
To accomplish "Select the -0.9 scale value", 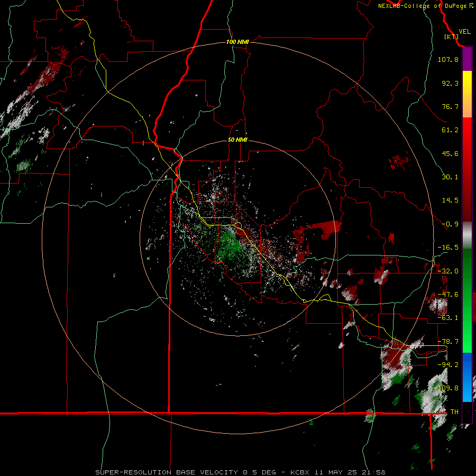I will pos(450,224).
